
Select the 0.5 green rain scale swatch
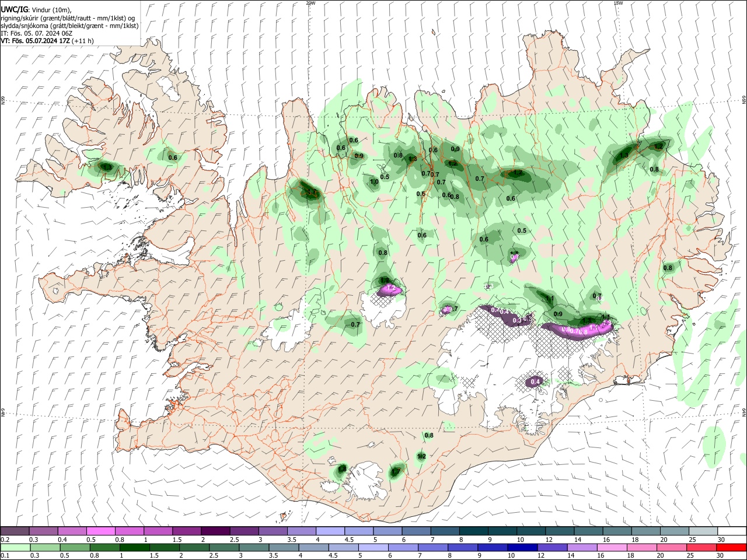pyautogui.click(x=75, y=547)
